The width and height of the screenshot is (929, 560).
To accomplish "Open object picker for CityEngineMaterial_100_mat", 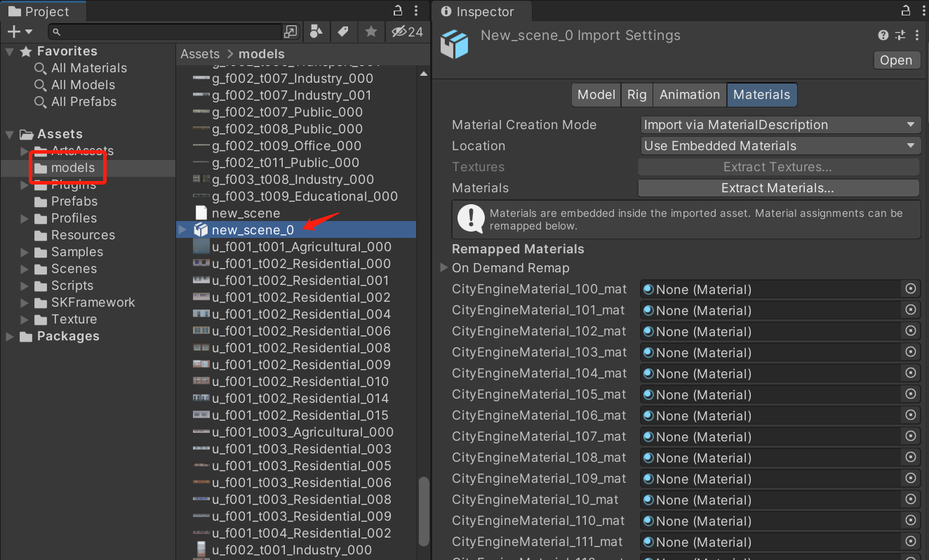I will coord(911,289).
